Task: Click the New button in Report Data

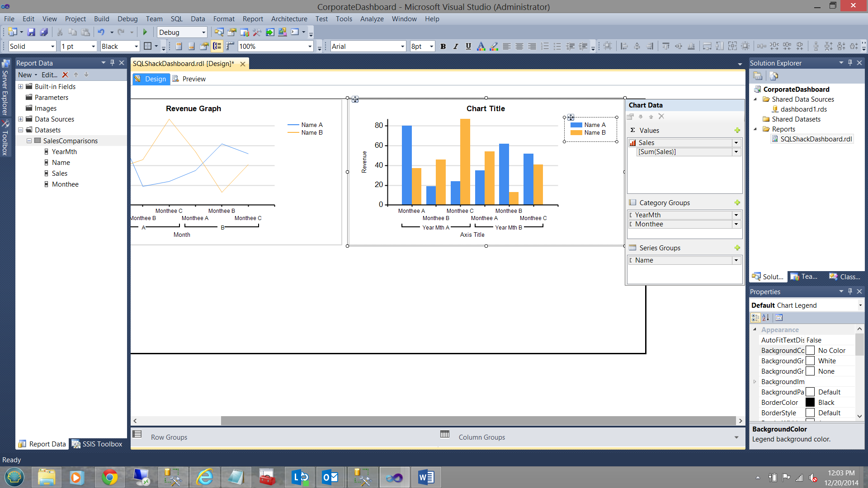Action: 25,75
